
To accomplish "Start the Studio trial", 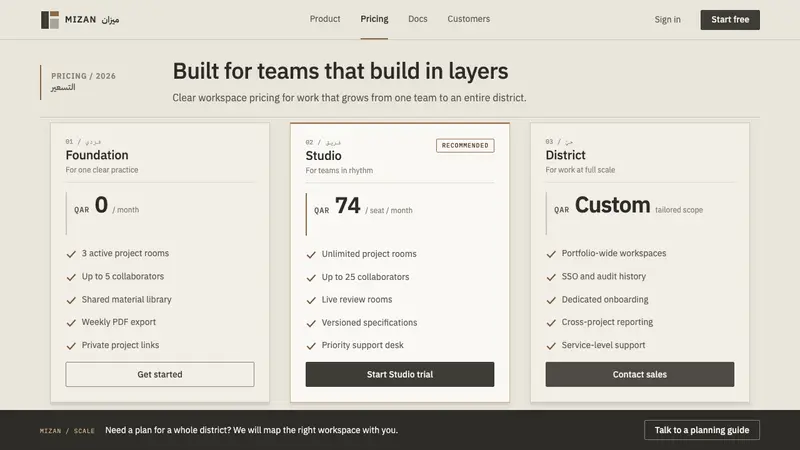I will tap(399, 374).
